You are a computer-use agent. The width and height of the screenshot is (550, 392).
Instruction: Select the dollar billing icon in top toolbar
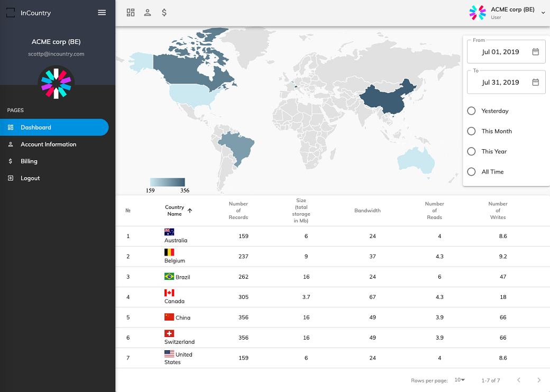tap(164, 12)
